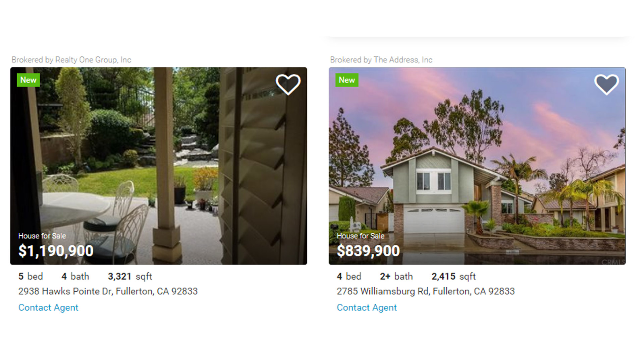
Task: Contact agent for 2938 Hawks Pointe Dr
Action: pyautogui.click(x=48, y=307)
